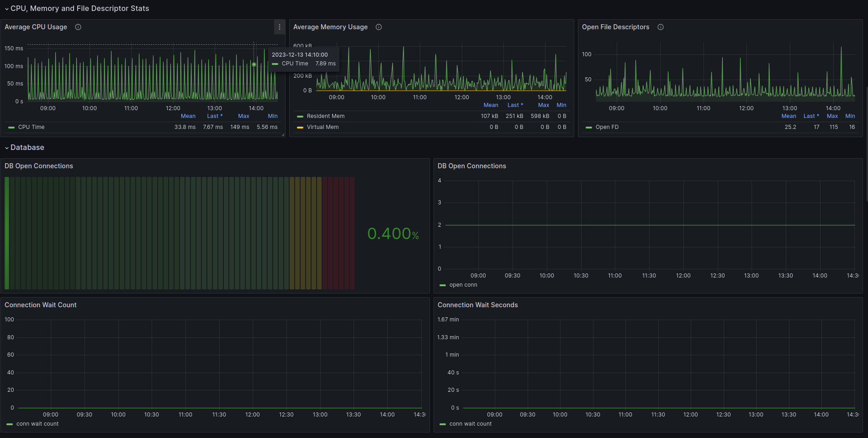Sort CPU legend by Mean column
This screenshot has width=868, height=438.
(x=188, y=116)
